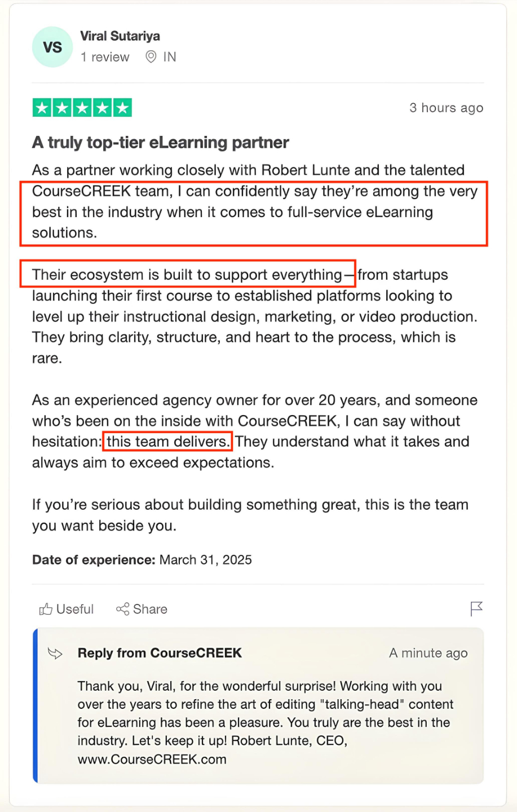
Task: Click the IN country label
Action: (x=170, y=57)
